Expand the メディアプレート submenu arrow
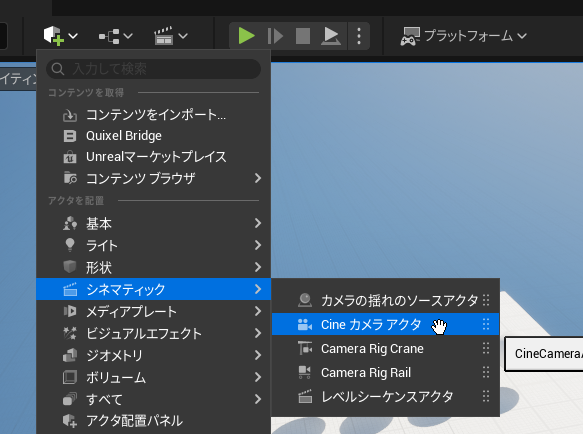The width and height of the screenshot is (583, 434). [258, 311]
